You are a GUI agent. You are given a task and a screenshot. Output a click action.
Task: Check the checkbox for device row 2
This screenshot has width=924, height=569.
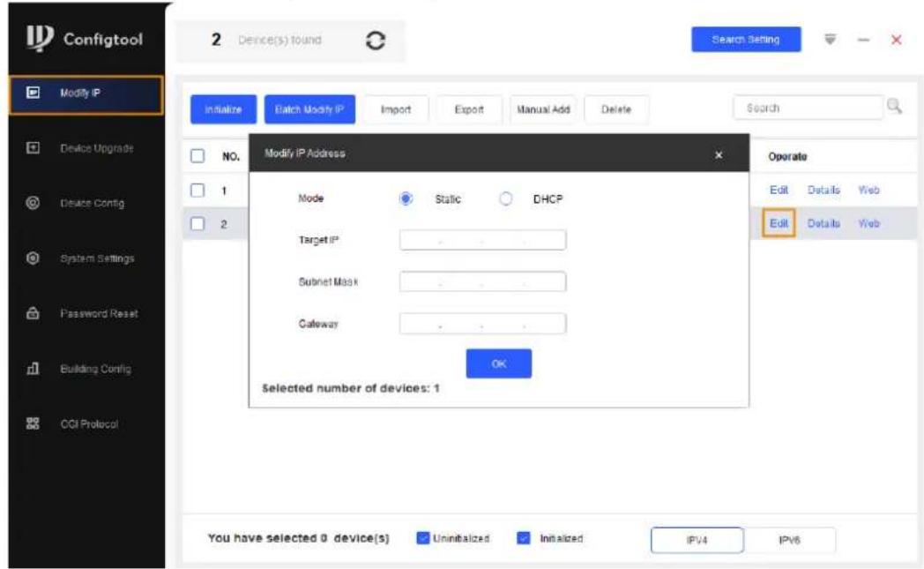(x=197, y=223)
